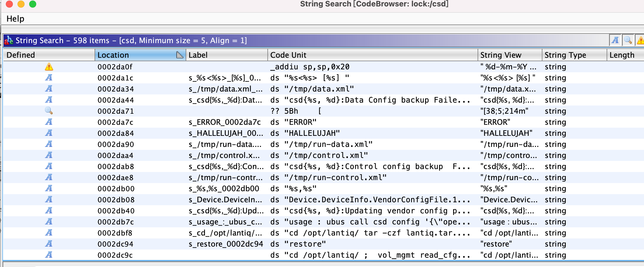
Task: Click the String View column header
Action: click(510, 55)
